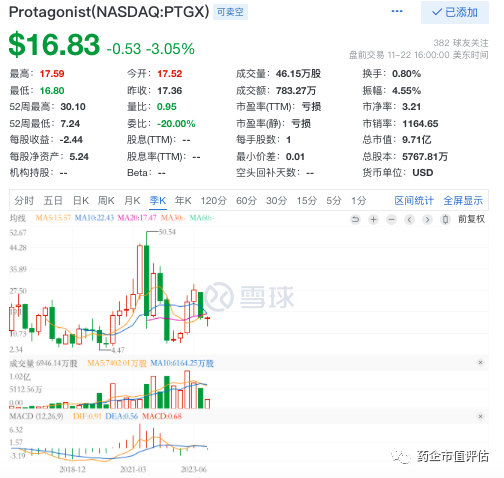This screenshot has width=504, height=478.
Task: Click the 成交量 6946.14万股 label
Action: (x=43, y=363)
